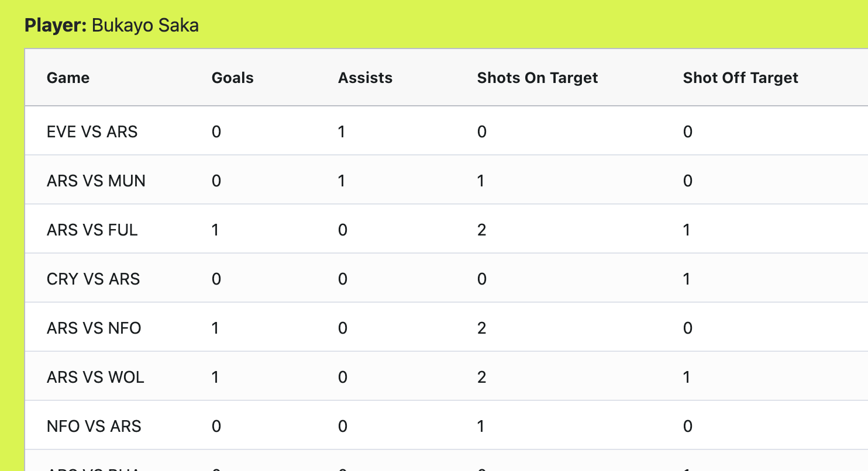Click shot off target in CRY VS ARS row
868x471 pixels.
pyautogui.click(x=687, y=279)
